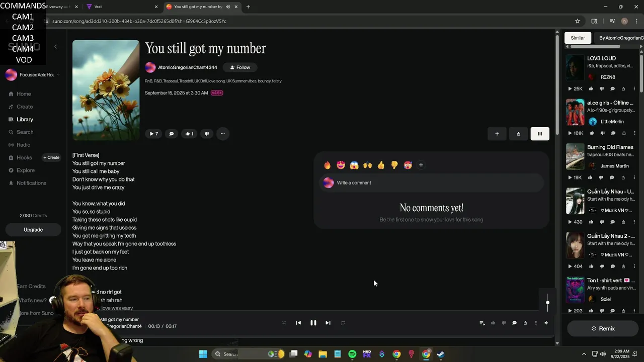Share the song using the share button

tap(518, 134)
